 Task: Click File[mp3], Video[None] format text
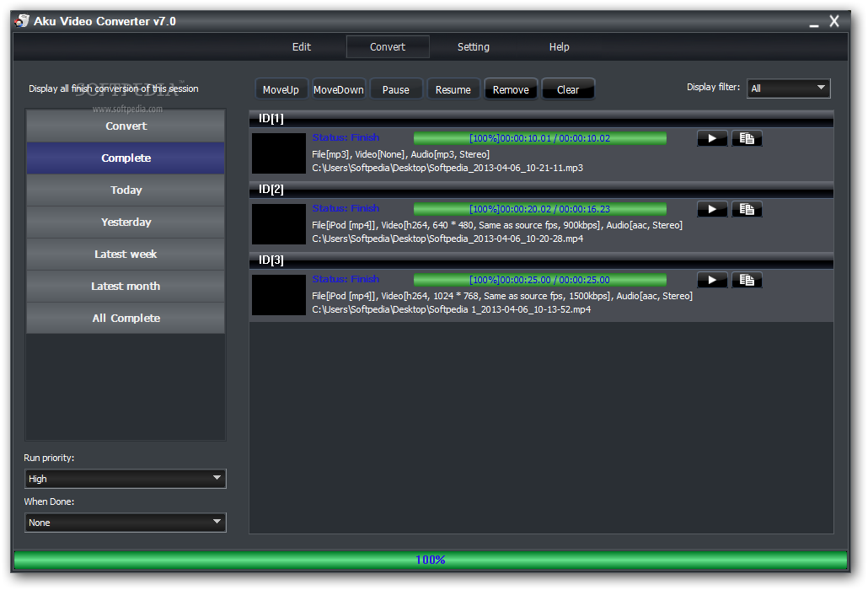[x=401, y=154]
